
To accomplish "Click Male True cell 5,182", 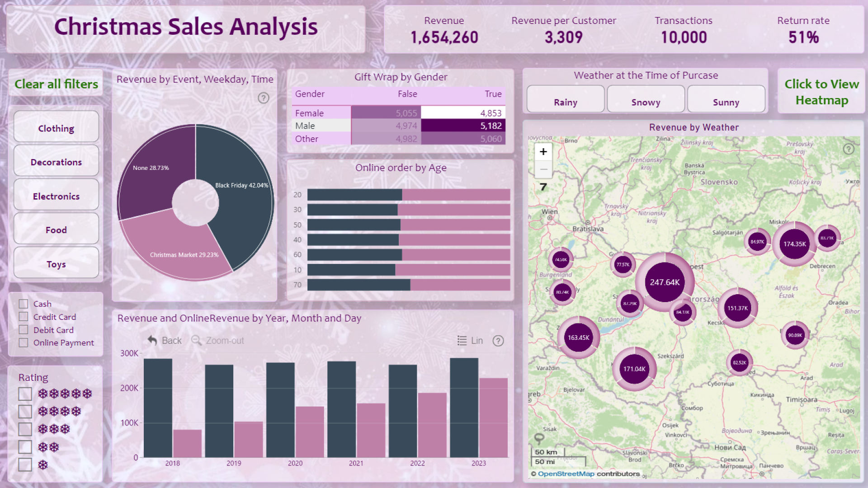I will click(463, 126).
